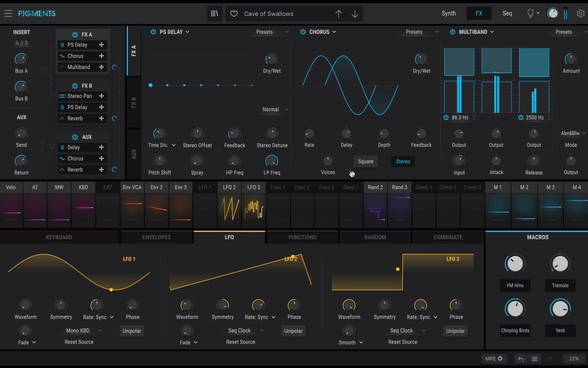
Task: Load previous preset with up arrow
Action: click(x=339, y=13)
